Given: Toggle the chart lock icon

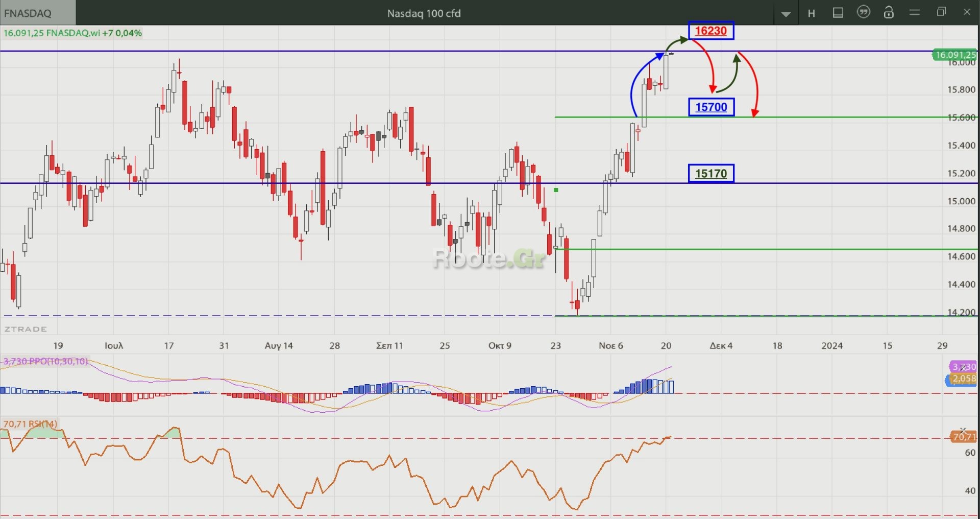Looking at the screenshot, I should point(889,13).
